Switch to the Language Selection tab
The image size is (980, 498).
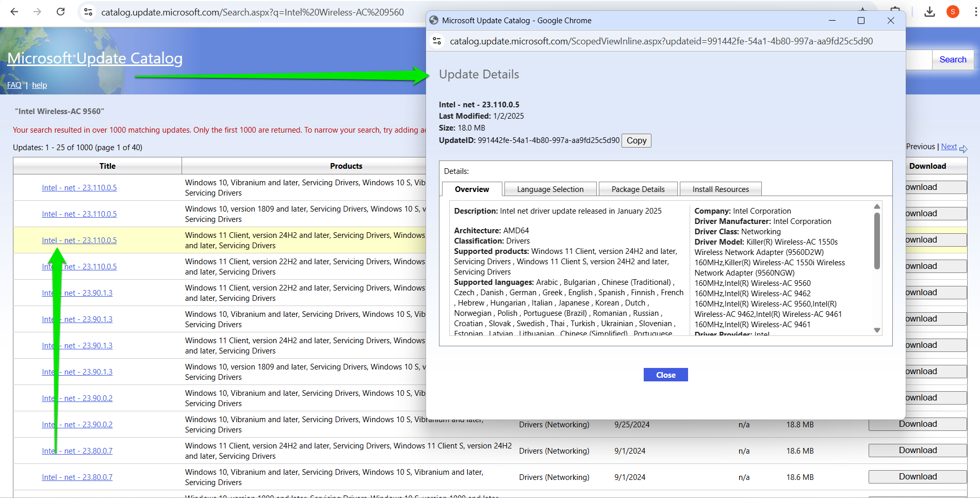(x=550, y=189)
